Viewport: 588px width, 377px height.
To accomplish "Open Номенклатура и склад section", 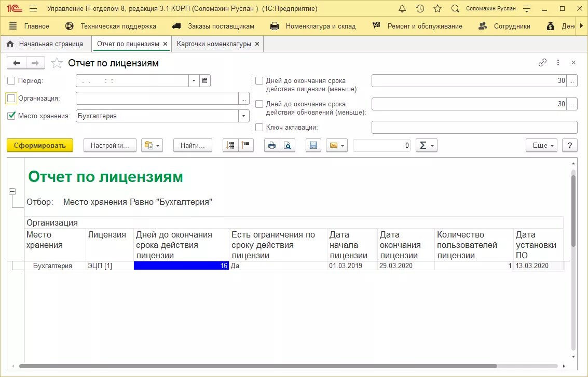I will [x=321, y=26].
